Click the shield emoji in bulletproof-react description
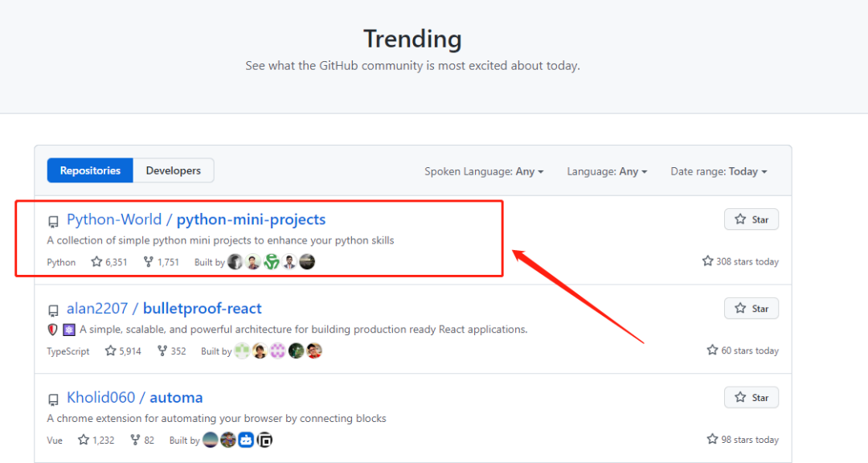Screen dimensions: 868x463 pyautogui.click(x=52, y=330)
